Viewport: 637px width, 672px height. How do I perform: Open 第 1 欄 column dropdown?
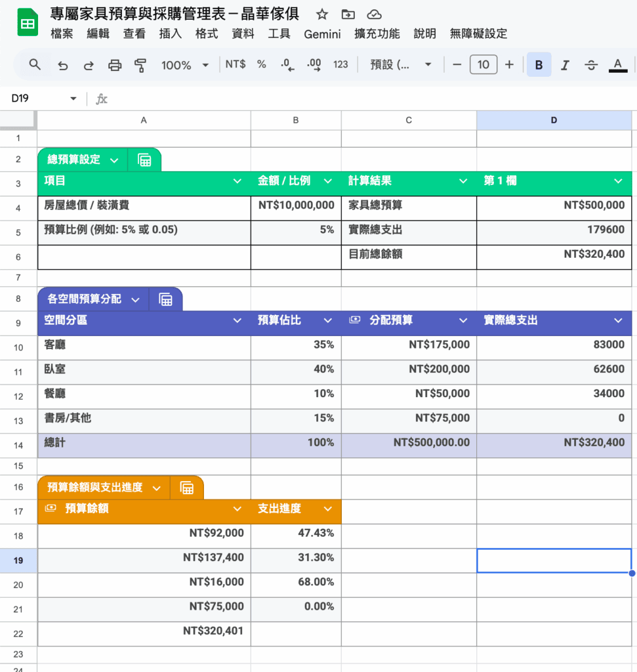click(x=618, y=181)
